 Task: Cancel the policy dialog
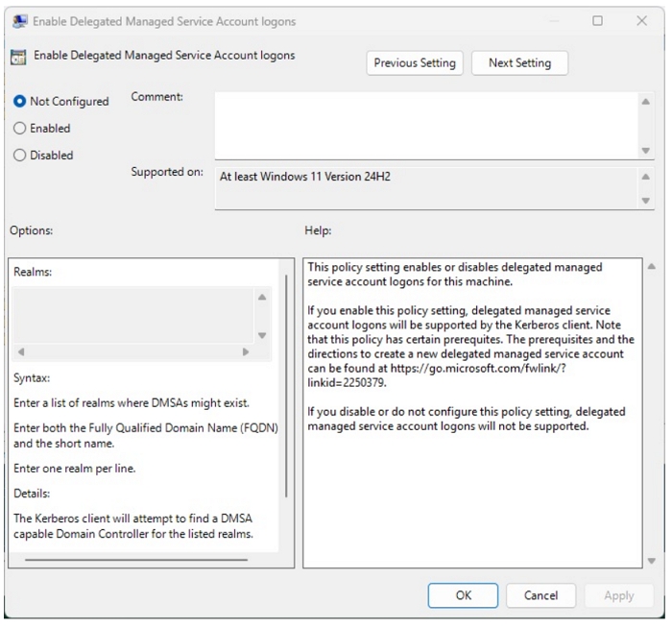click(540, 595)
